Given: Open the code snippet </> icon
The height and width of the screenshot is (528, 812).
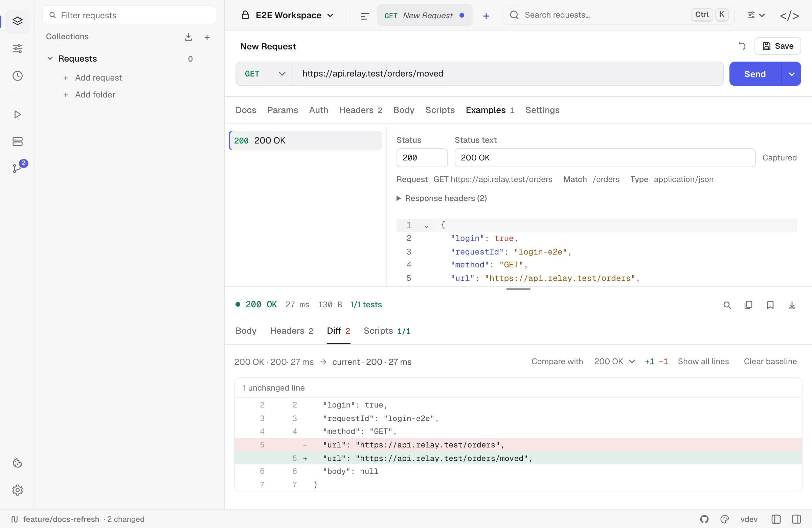Looking at the screenshot, I should [789, 16].
